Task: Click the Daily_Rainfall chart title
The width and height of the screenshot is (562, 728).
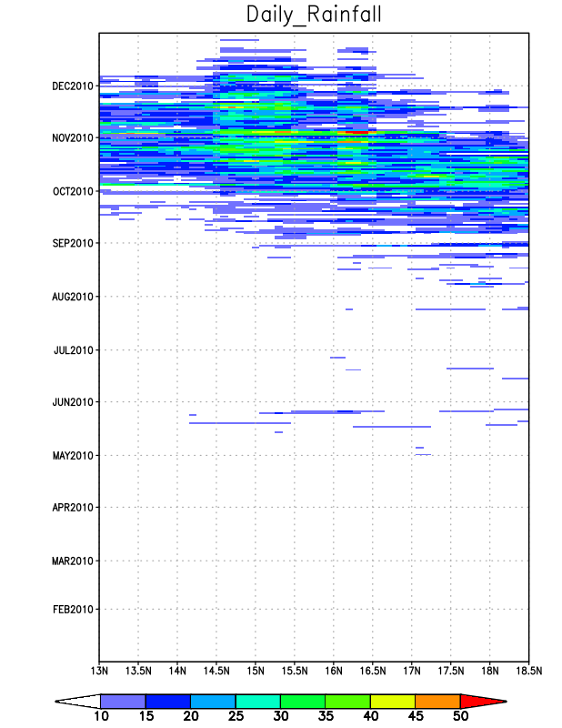Action: [x=314, y=15]
